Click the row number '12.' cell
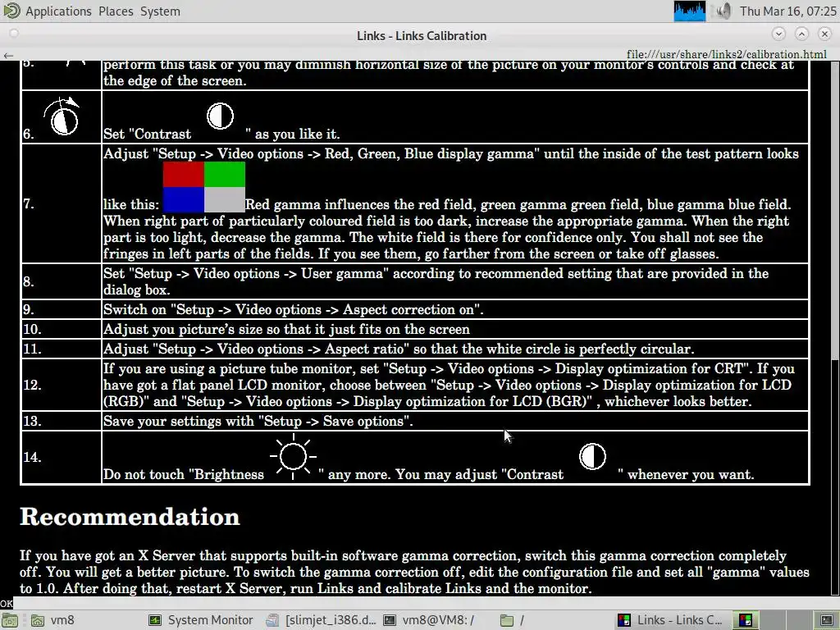 61,386
